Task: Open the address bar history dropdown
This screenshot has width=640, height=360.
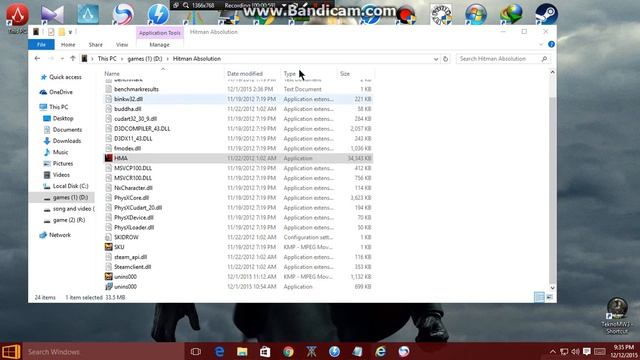Action: click(436, 59)
